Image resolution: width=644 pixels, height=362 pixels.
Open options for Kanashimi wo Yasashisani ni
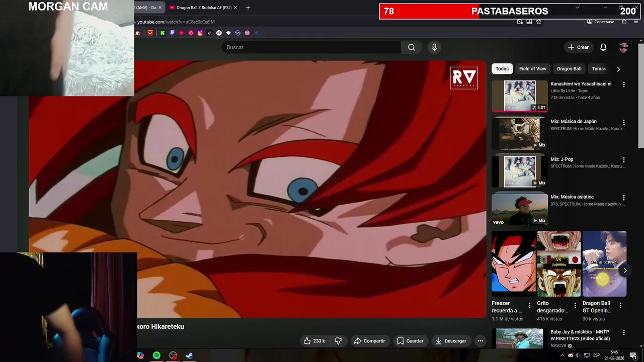pyautogui.click(x=624, y=84)
